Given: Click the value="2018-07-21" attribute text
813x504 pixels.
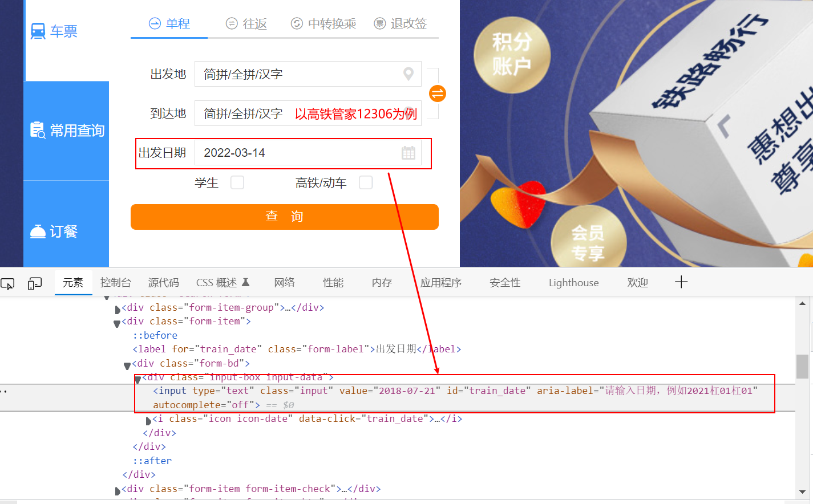Looking at the screenshot, I should (390, 391).
